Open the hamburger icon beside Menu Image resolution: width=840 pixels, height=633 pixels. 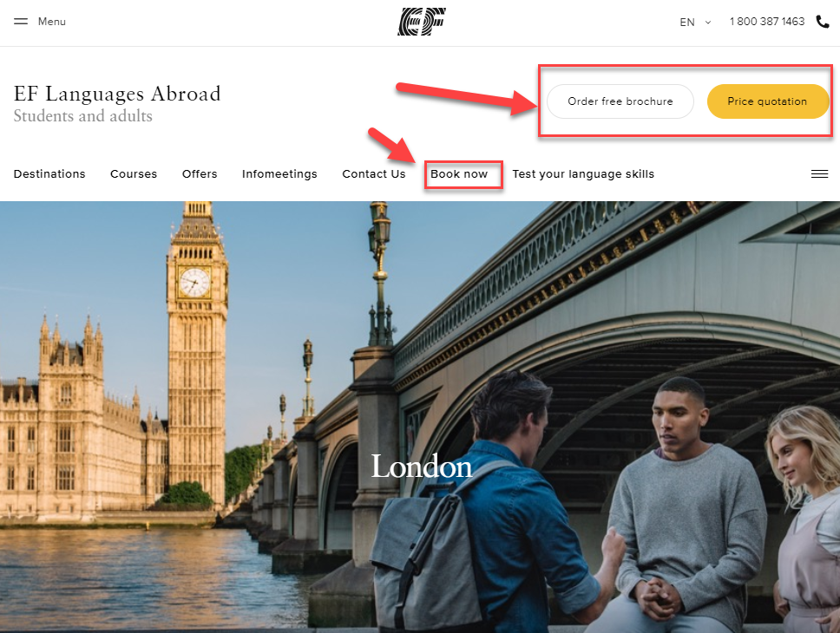coord(20,22)
